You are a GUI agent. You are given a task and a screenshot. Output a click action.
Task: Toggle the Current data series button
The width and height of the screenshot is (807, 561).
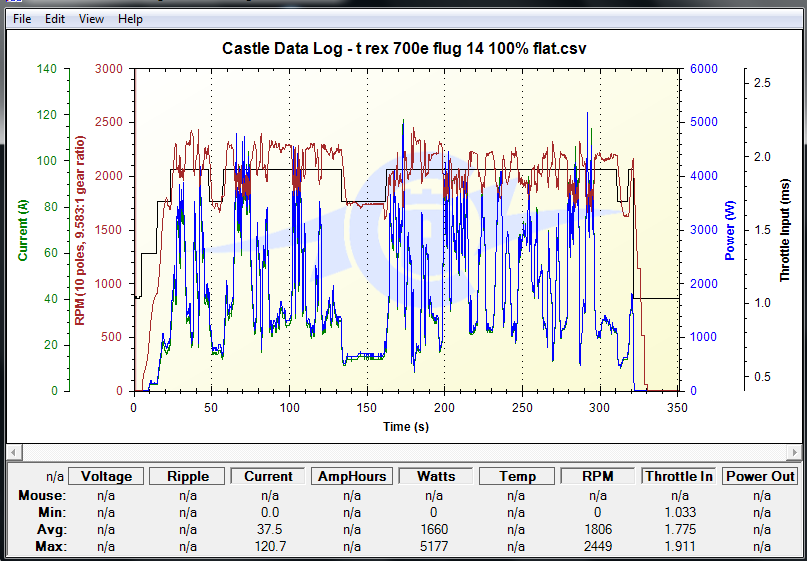(268, 476)
